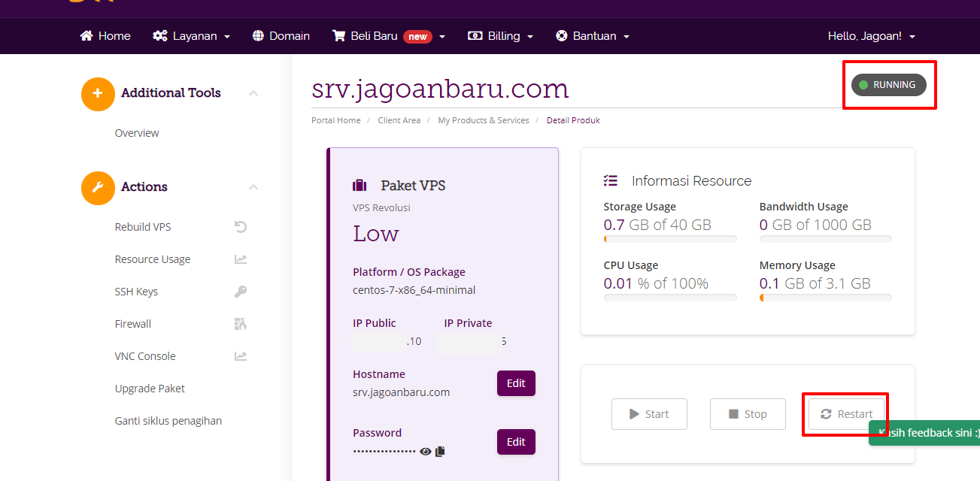Click the Beli Baru shopping cart icon

[x=338, y=36]
